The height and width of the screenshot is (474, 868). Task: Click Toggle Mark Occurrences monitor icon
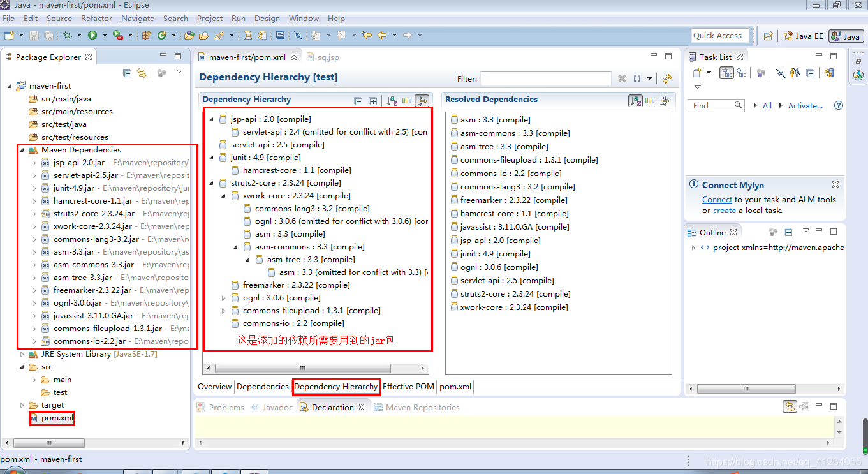coord(280,35)
